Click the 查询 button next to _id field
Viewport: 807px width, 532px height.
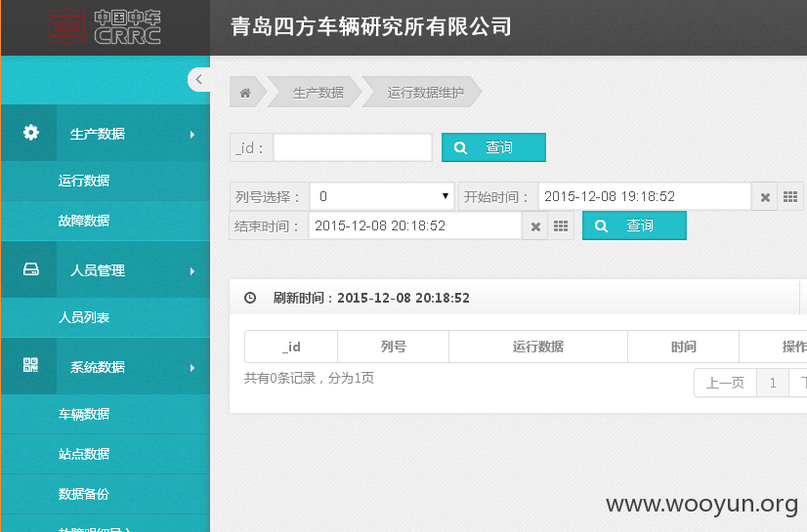(493, 147)
